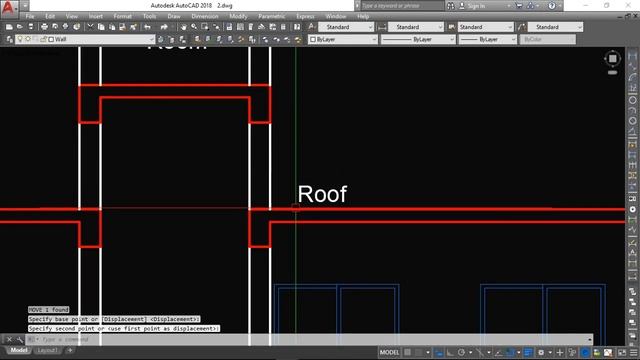
Task: Open the Parametric menu
Action: click(272, 16)
